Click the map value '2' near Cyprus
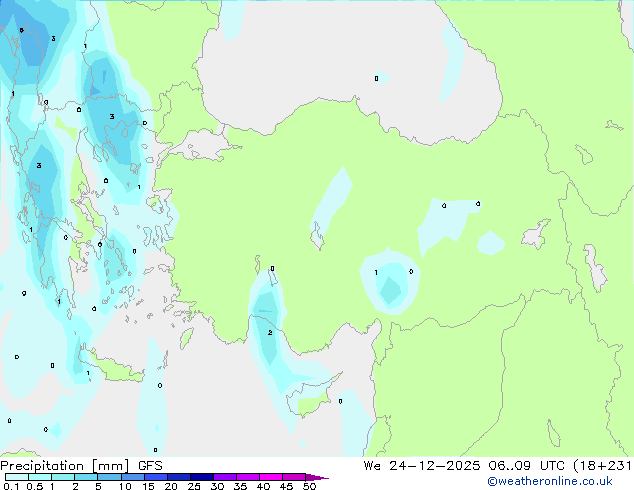 point(270,333)
